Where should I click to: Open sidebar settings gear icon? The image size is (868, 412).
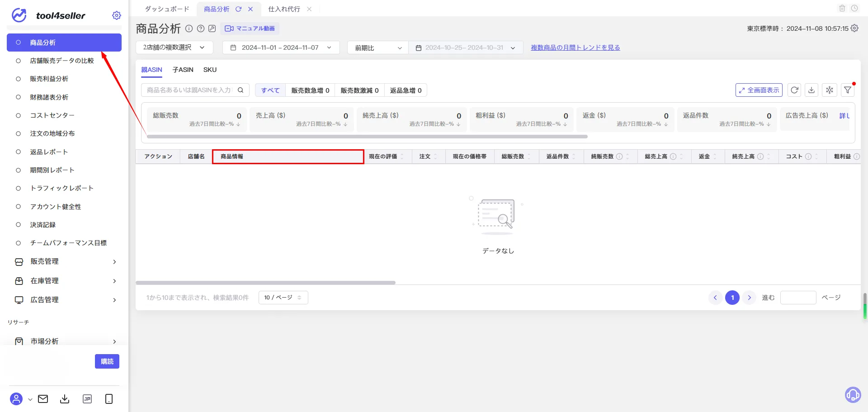click(117, 15)
